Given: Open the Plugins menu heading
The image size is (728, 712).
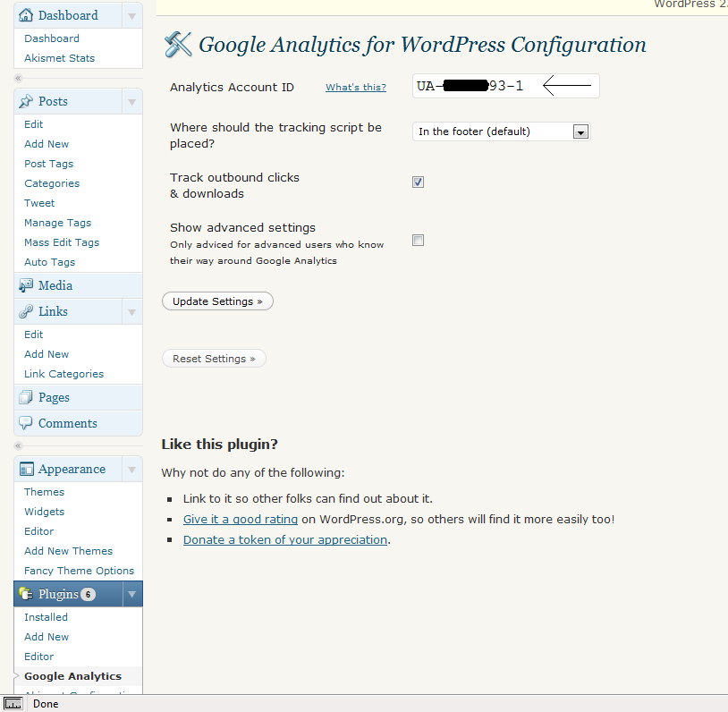Looking at the screenshot, I should 58,594.
